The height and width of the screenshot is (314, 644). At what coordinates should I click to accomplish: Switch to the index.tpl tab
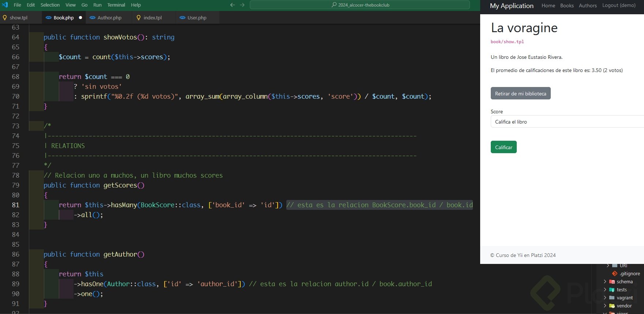pyautogui.click(x=152, y=18)
